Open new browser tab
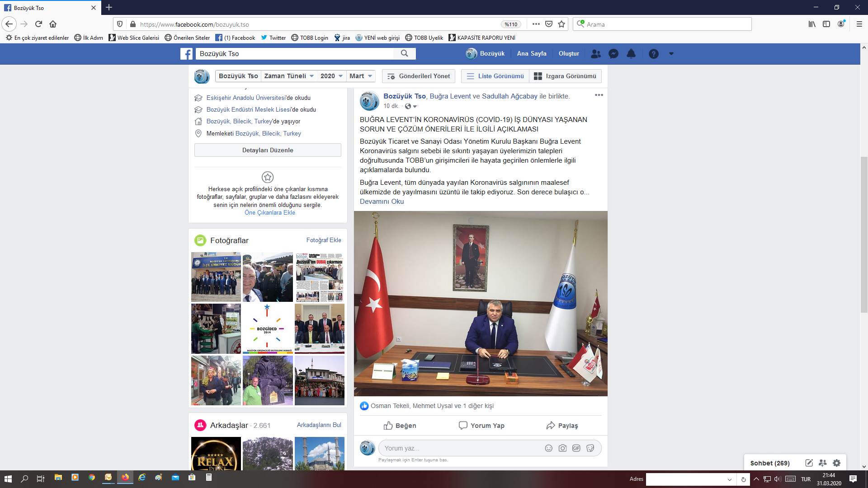The width and height of the screenshot is (868, 488). click(x=109, y=7)
